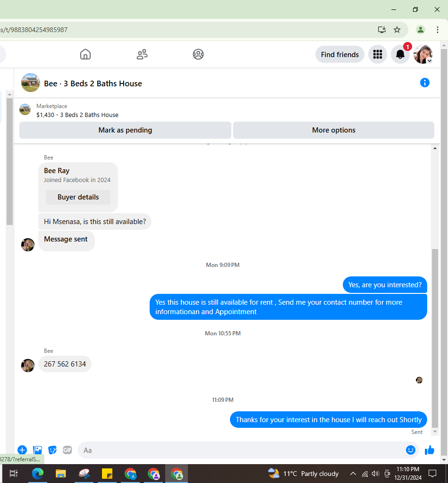448x483 pixels.
Task: Click Bee's avatar next to Message sent
Action: [28, 245]
